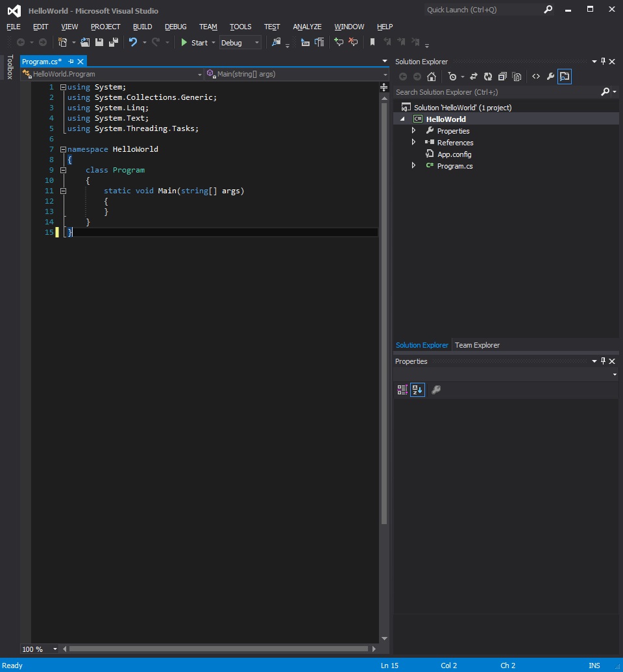Pin the Program.cs tab open
The width and height of the screenshot is (623, 672).
[x=71, y=61]
